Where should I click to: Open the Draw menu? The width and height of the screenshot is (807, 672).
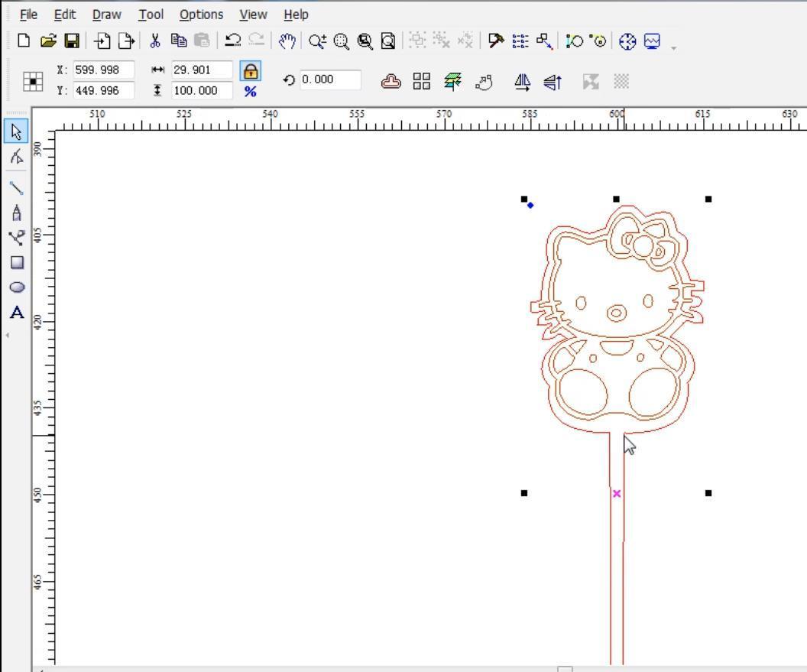click(106, 14)
